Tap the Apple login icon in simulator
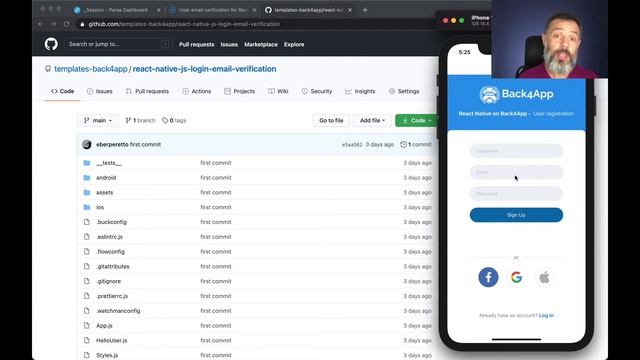The image size is (640, 360). pyautogui.click(x=544, y=278)
